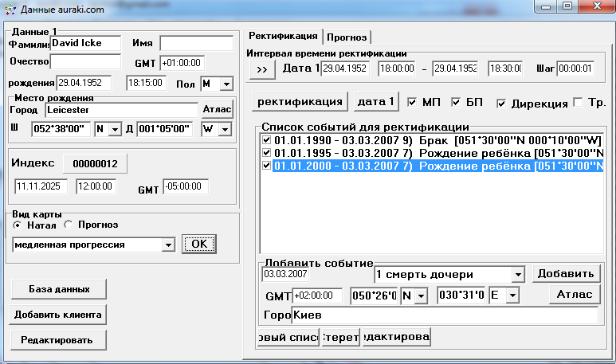Expand the медленная прогрессия dropdown
The width and height of the screenshot is (616, 364).
pyautogui.click(x=167, y=245)
